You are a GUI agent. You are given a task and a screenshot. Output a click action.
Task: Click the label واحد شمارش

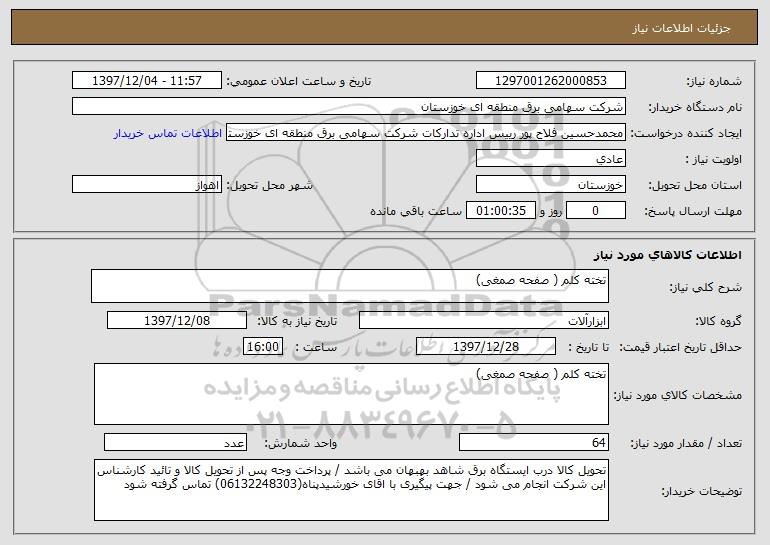301,443
